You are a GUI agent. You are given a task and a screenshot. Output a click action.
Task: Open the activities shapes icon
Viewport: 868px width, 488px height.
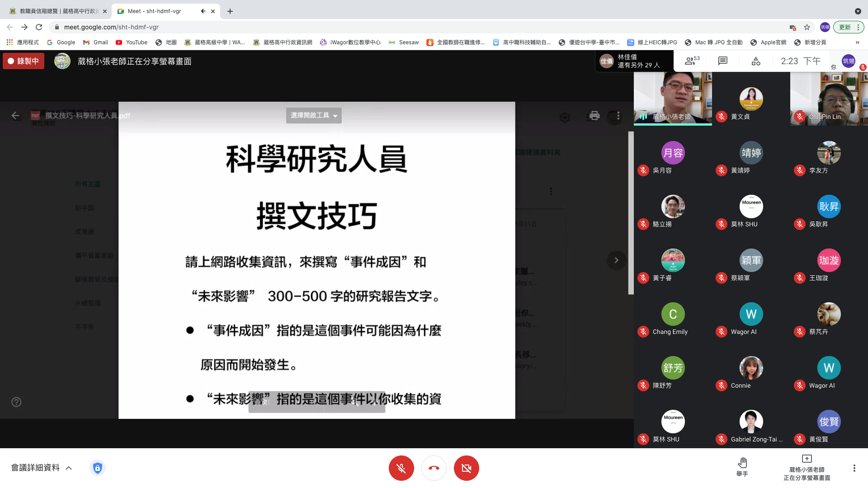[x=756, y=61]
